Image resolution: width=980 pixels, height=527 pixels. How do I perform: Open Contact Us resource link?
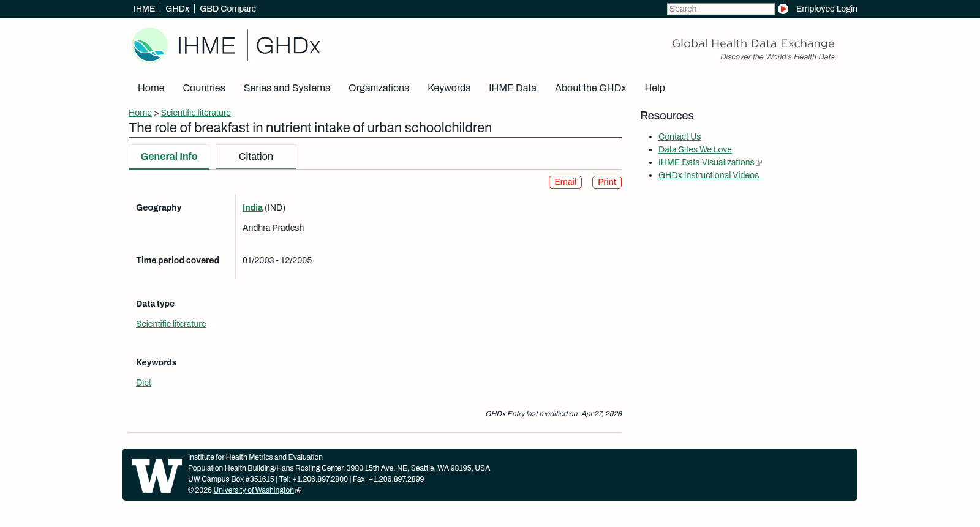point(679,136)
